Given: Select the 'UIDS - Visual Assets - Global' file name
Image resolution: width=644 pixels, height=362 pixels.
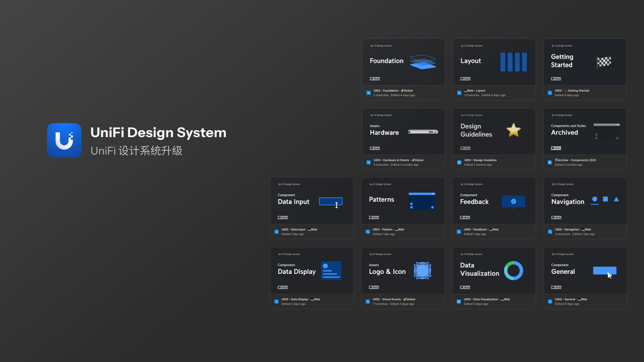Looking at the screenshot, I should tap(394, 299).
